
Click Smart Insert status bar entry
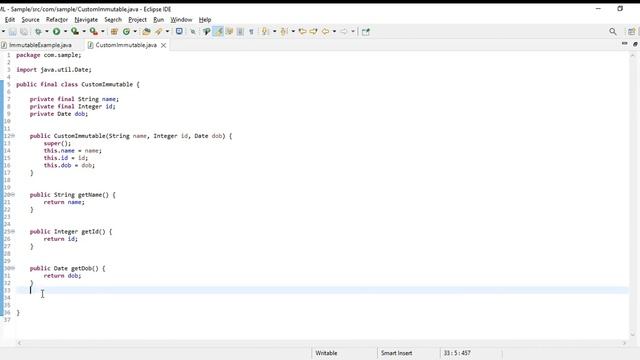pos(396,353)
